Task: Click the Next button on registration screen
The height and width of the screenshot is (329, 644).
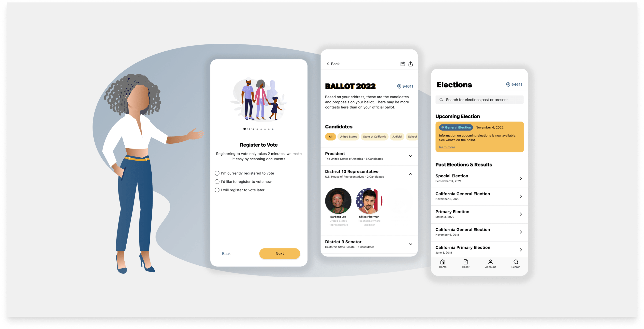Action: click(279, 253)
